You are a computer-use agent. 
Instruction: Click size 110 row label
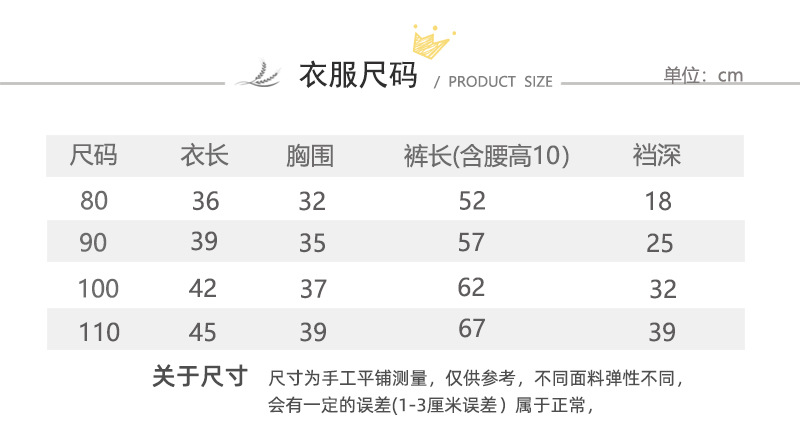point(98,331)
